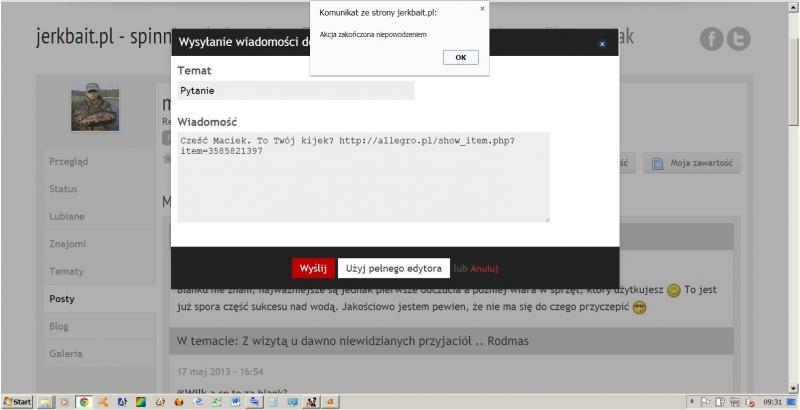Open the Twitter icon in header
Image resolution: width=800 pixels, height=410 pixels.
739,38
